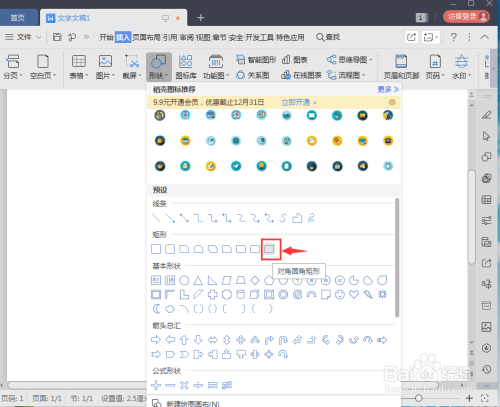Switch to the 开始 tab

tap(106, 37)
